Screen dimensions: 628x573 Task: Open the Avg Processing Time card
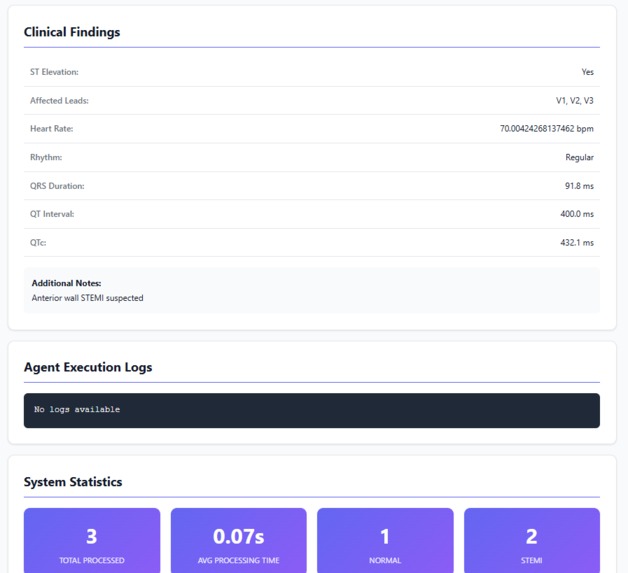[239, 541]
